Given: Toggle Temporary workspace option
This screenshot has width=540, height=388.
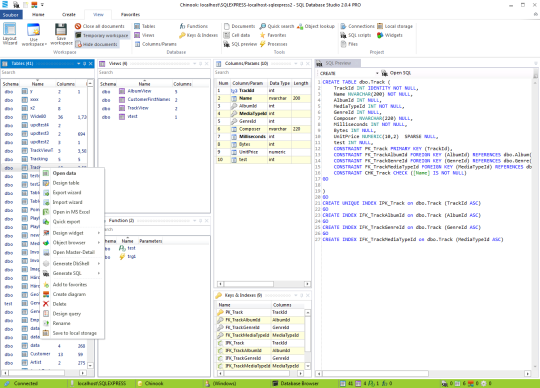Looking at the screenshot, I should 102,35.
